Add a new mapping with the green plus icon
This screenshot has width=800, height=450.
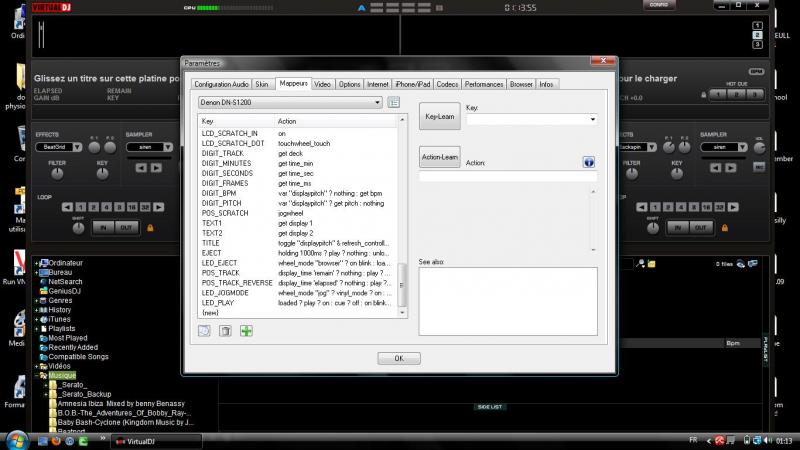pyautogui.click(x=246, y=331)
